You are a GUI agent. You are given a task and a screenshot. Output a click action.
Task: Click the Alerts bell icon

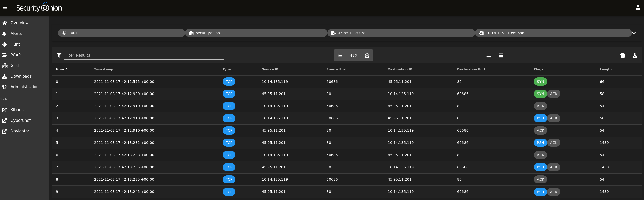click(x=4, y=34)
